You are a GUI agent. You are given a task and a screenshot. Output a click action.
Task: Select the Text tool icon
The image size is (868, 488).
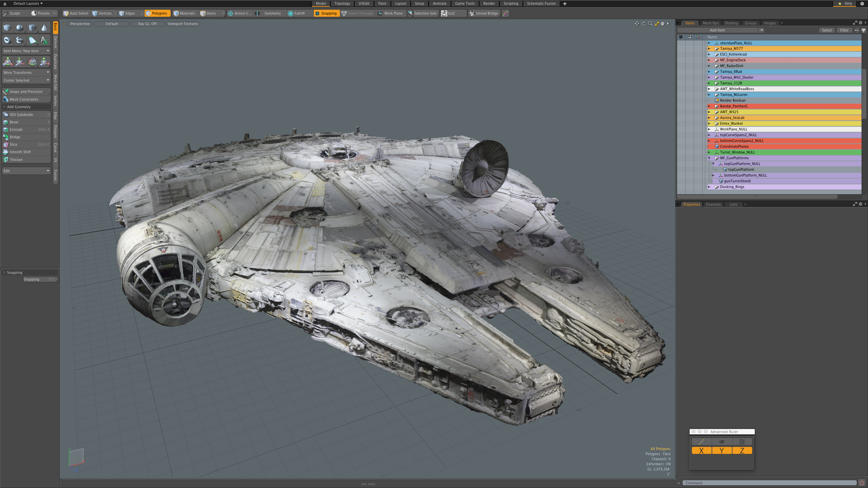pos(44,40)
